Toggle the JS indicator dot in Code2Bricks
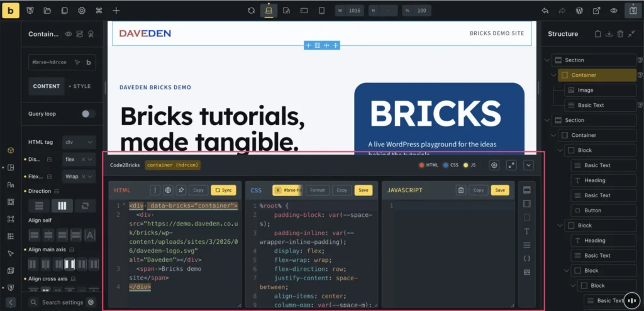Viewport: 644px width, 311px height. pos(466,165)
